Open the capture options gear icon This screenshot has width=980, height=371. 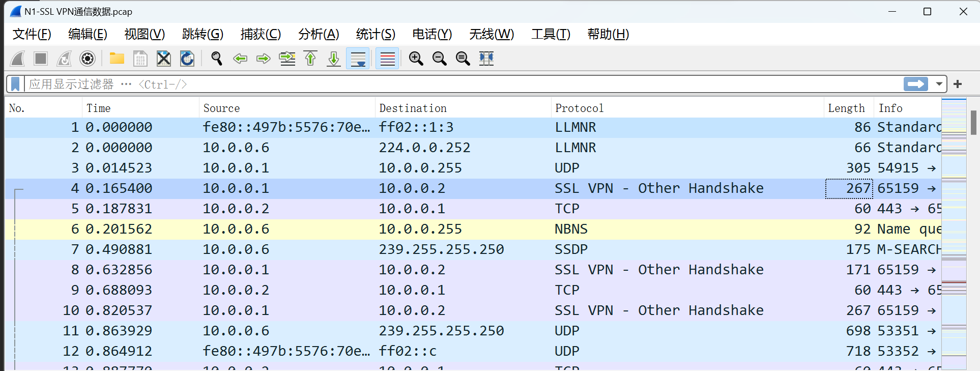88,59
